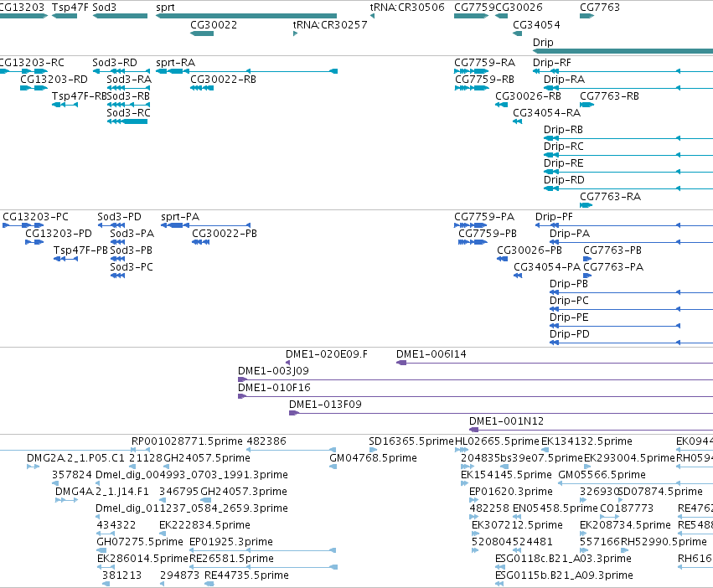Select tRNA:CR30506 gene label

pyautogui.click(x=407, y=8)
